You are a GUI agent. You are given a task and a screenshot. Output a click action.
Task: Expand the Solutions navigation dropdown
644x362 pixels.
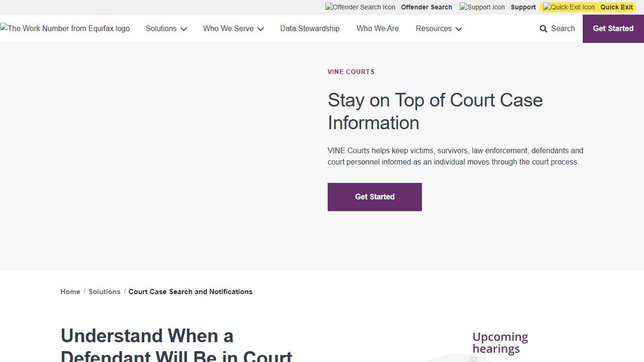[166, 29]
